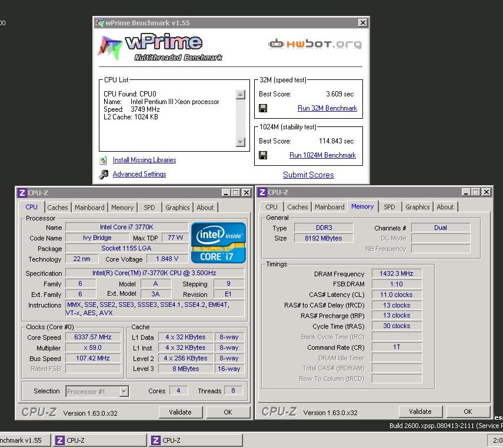The width and height of the screenshot is (503, 448).
Task: Click Validate in right CPU-Z window
Action: pos(420,412)
